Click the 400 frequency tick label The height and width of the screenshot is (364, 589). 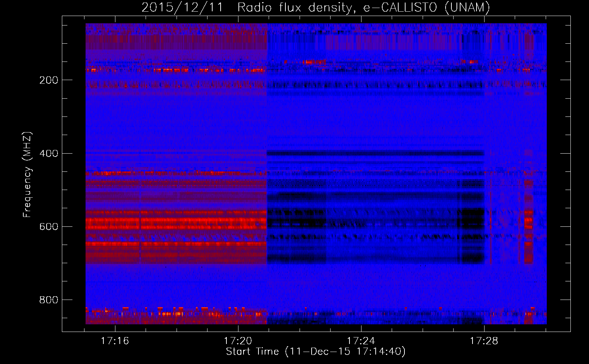click(49, 153)
